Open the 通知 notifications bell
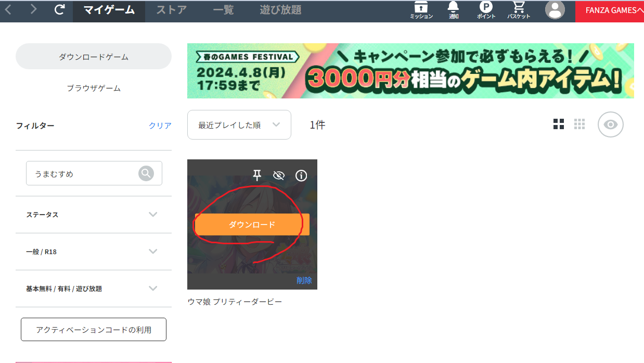This screenshot has width=644, height=363. coord(454,10)
